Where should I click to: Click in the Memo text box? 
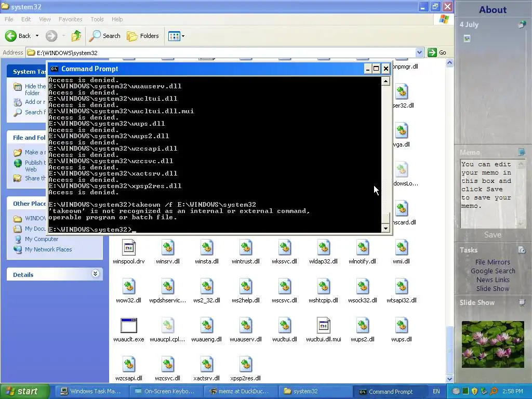coord(489,193)
